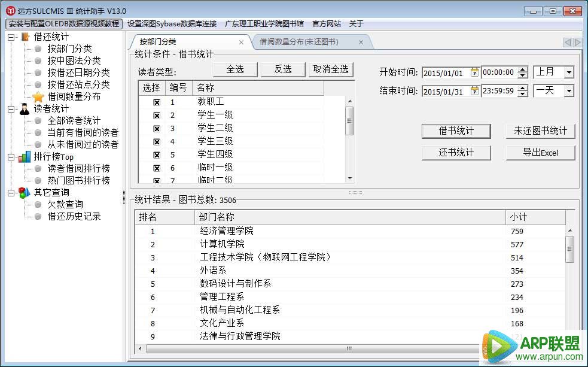Image resolution: width=588 pixels, height=367 pixels.
Task: Open the 一天 end time preset dropdown
Action: (x=569, y=91)
